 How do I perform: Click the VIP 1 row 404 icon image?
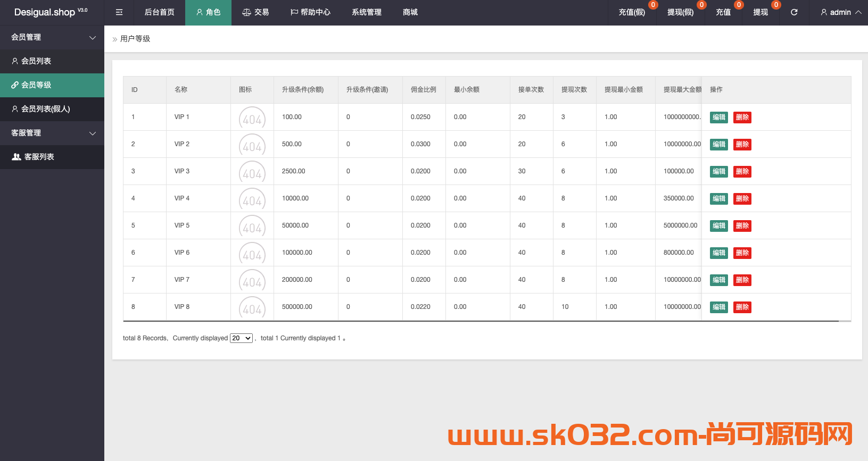tap(252, 118)
